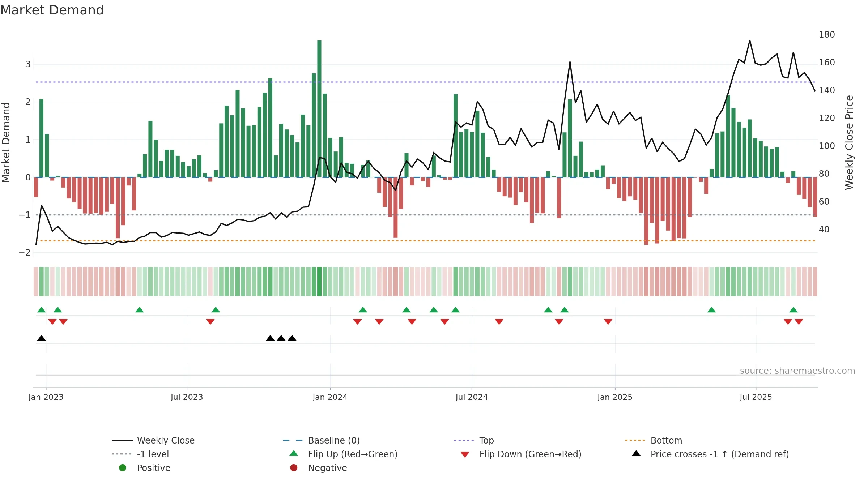Click the Weekly Close legend entry

(x=153, y=440)
